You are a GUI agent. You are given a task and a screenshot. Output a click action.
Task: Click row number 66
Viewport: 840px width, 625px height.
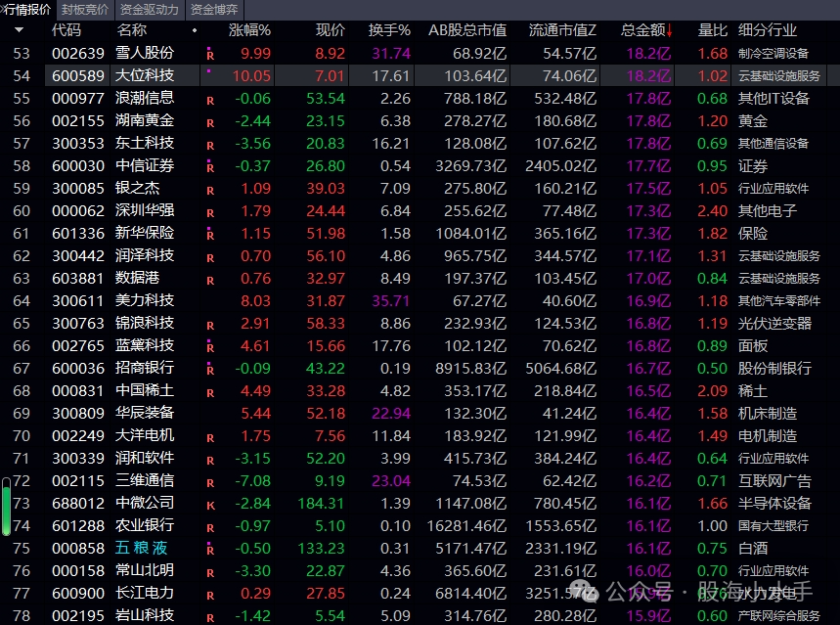[22, 345]
